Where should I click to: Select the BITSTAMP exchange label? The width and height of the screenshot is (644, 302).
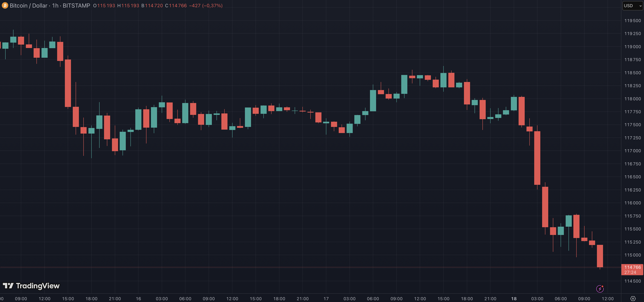pyautogui.click(x=76, y=6)
